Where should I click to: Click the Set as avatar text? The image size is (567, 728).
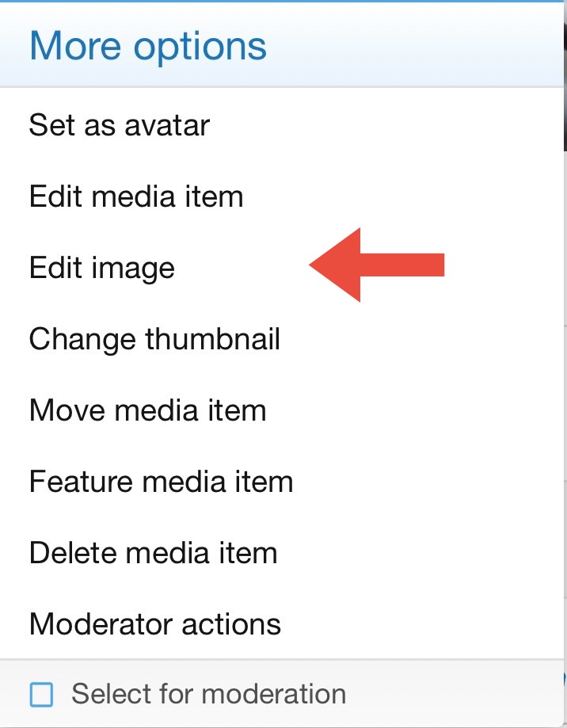(x=118, y=125)
